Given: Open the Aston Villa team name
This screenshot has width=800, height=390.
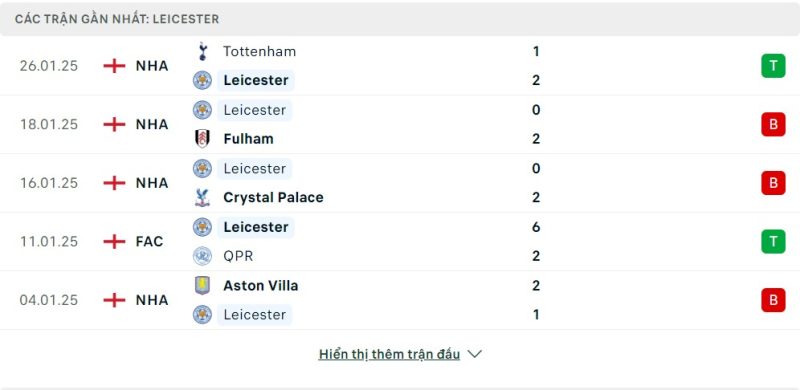Looking at the screenshot, I should click(x=261, y=285).
